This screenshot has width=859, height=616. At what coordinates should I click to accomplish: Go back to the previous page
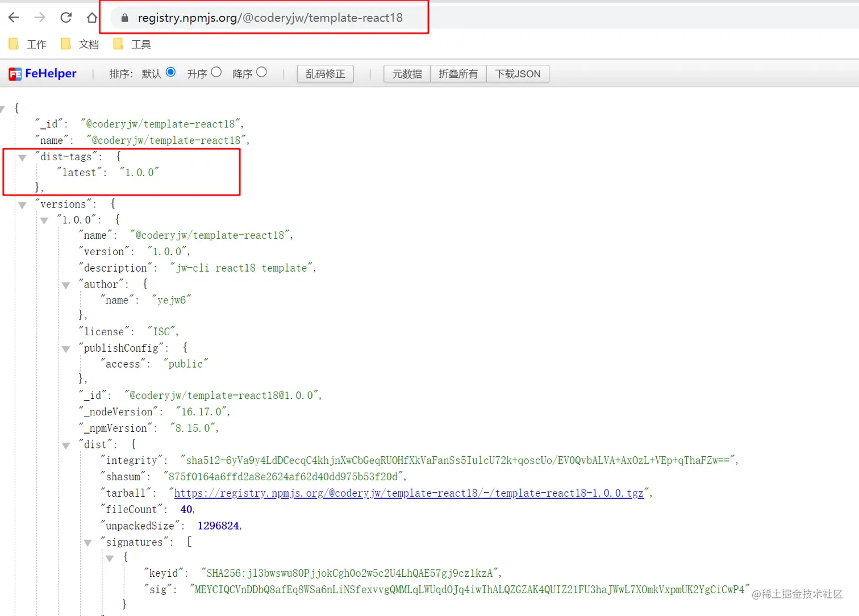click(14, 18)
